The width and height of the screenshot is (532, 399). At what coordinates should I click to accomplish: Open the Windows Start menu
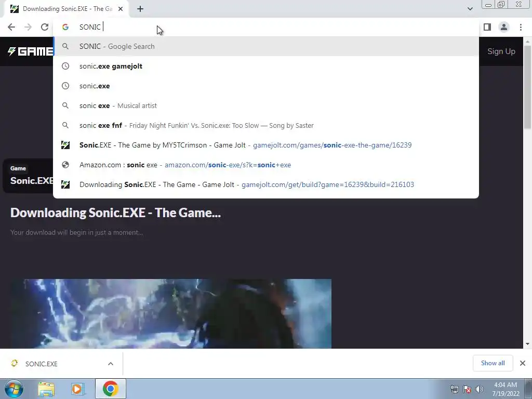pyautogui.click(x=14, y=389)
